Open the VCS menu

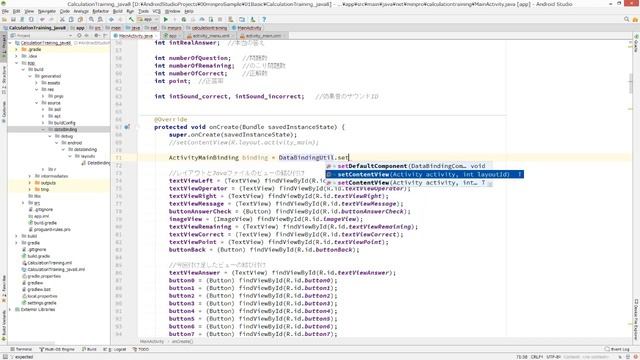click(156, 11)
